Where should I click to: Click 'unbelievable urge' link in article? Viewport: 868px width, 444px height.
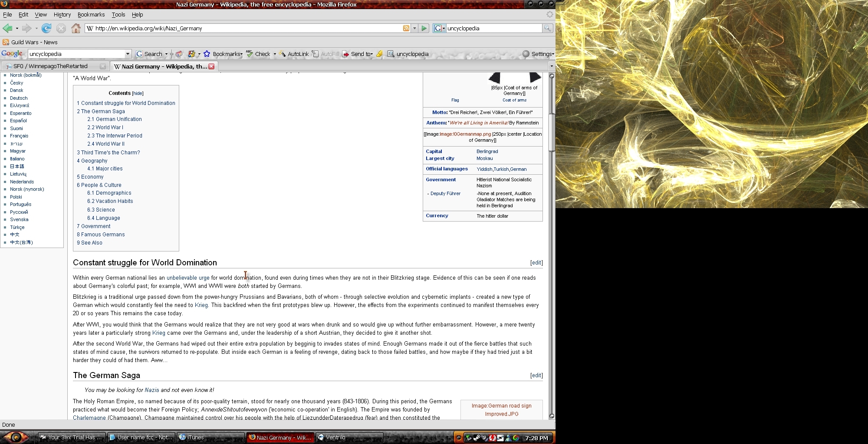point(188,277)
